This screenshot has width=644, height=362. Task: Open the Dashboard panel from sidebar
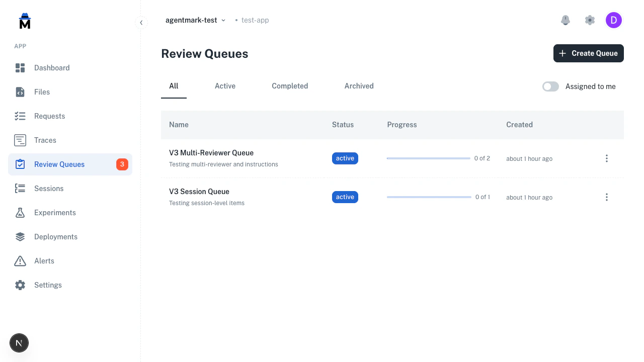[x=52, y=67]
